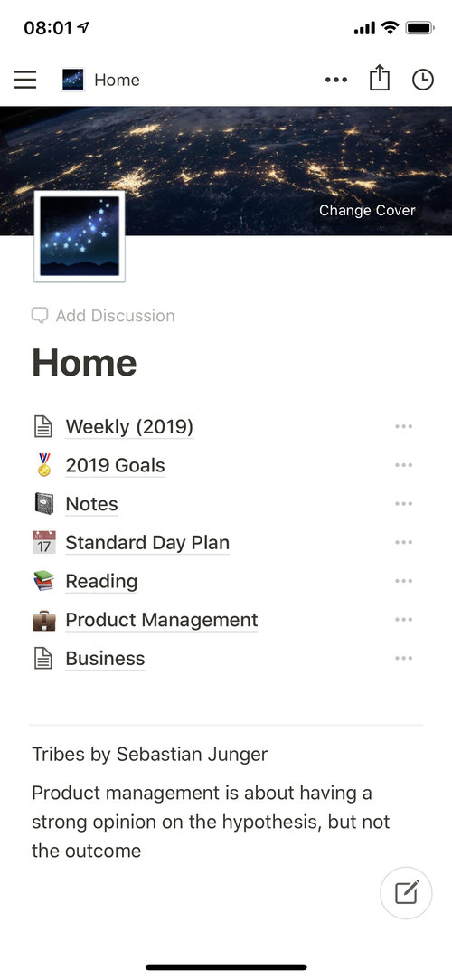Click the Home page title text
Viewport: 452px width, 980px height.
[84, 363]
